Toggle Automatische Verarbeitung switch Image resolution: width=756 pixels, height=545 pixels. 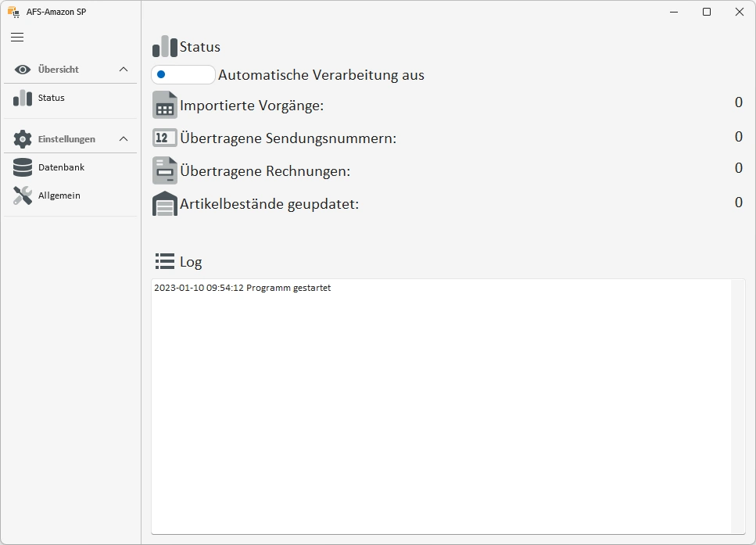183,75
